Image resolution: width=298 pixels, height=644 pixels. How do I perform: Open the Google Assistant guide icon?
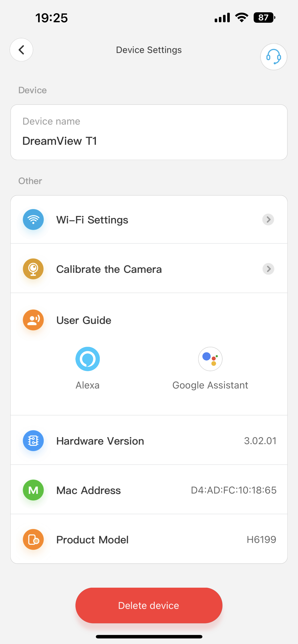tap(210, 359)
